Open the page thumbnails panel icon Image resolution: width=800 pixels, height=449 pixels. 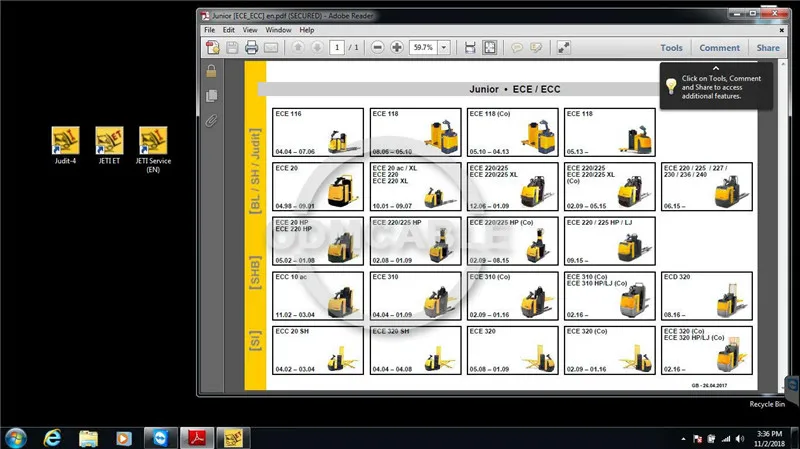click(211, 96)
